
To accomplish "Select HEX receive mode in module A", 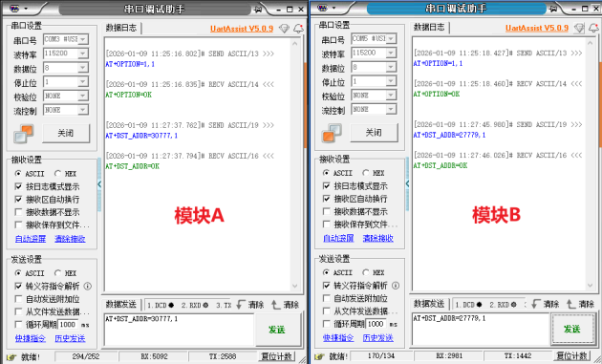I will click(x=57, y=174).
